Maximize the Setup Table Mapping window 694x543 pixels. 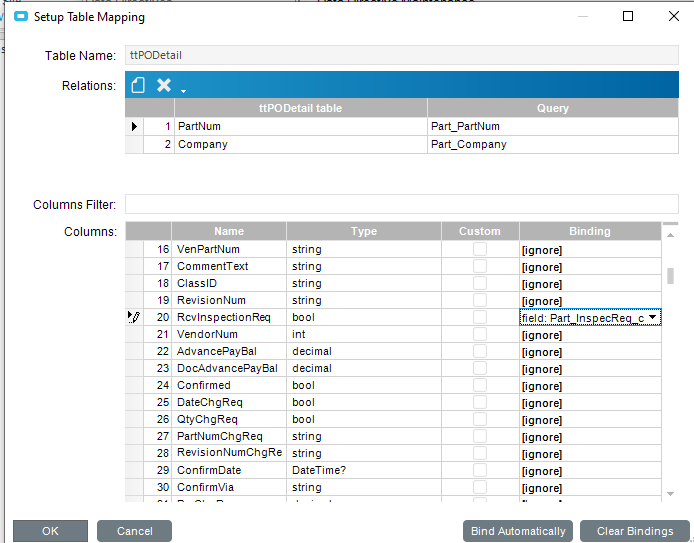628,16
